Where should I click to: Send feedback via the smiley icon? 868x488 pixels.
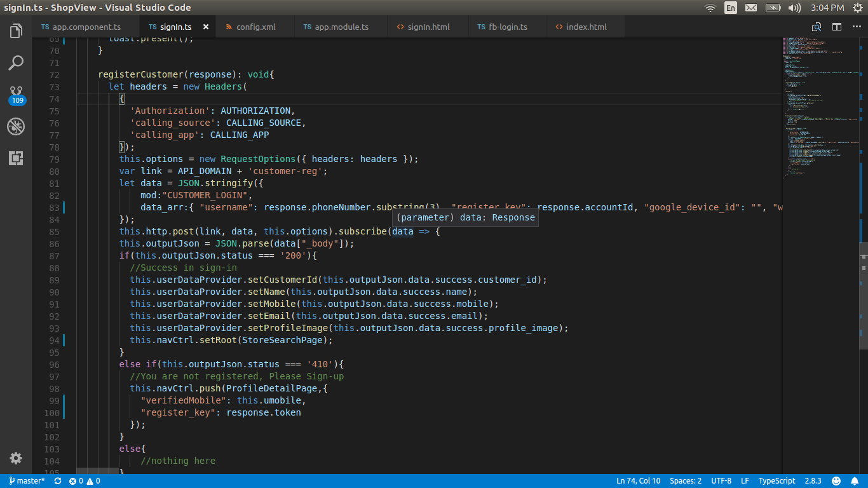pyautogui.click(x=836, y=481)
